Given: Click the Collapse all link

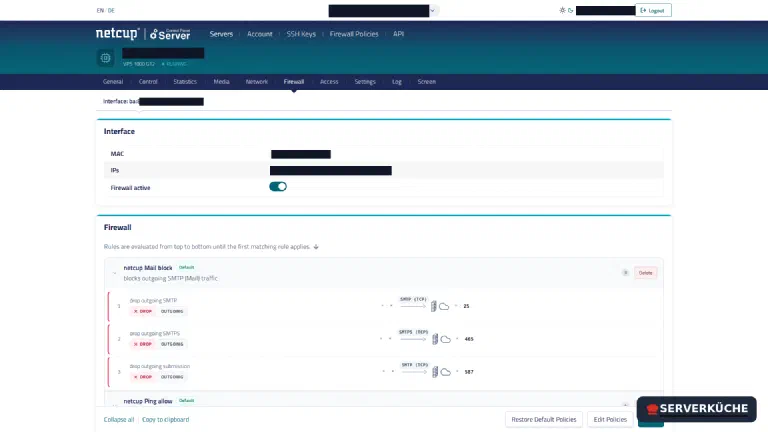Looking at the screenshot, I should pos(119,420).
